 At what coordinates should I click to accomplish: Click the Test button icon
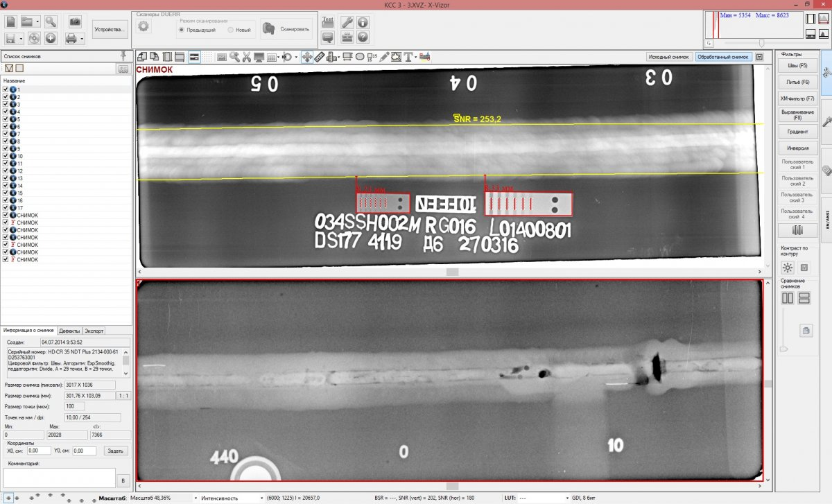point(328,22)
